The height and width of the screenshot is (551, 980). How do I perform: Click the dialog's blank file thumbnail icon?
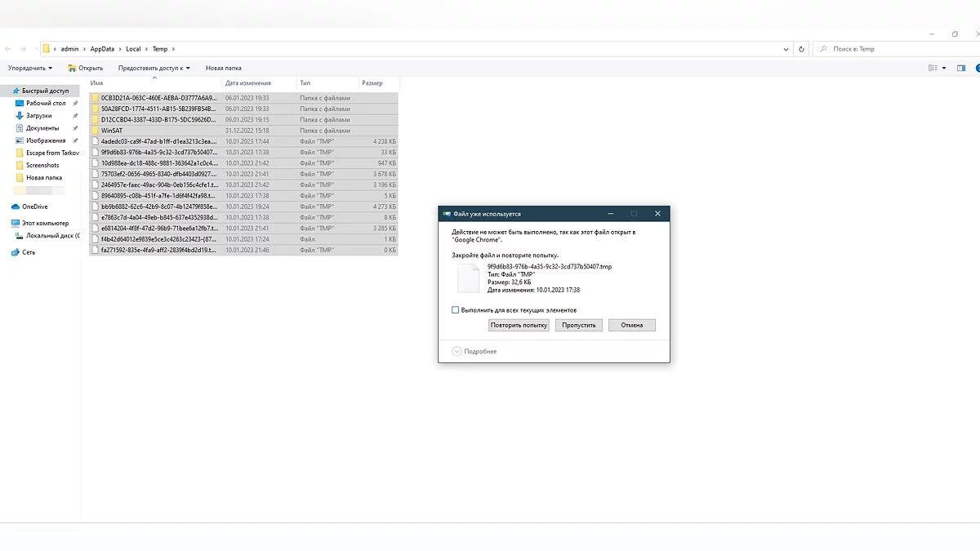[468, 278]
